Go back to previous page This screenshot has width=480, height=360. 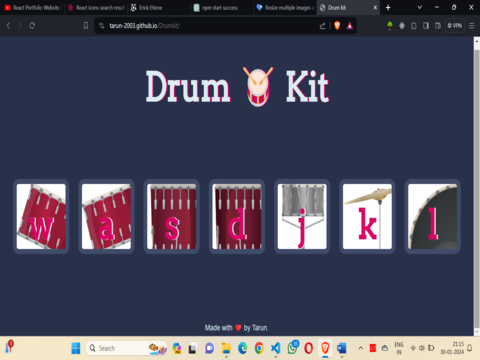[9, 26]
